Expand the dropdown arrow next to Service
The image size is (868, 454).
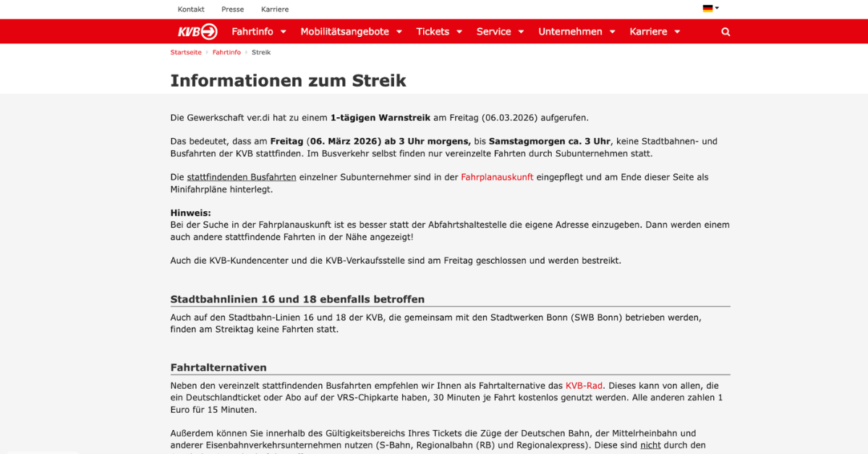tap(522, 32)
